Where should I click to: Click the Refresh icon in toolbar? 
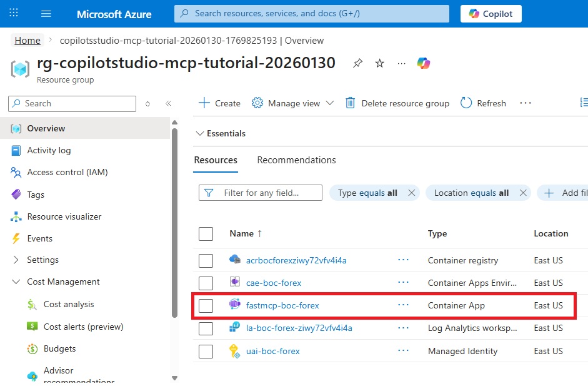tap(466, 103)
